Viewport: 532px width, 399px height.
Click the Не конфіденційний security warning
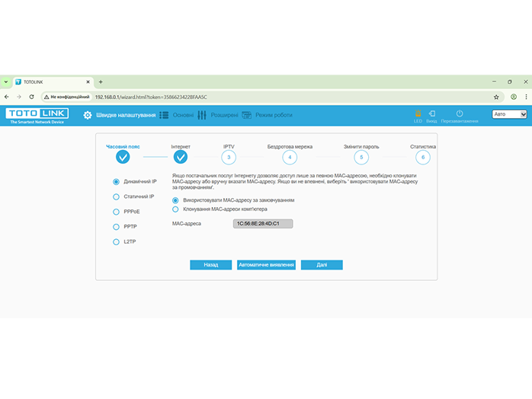(67, 97)
